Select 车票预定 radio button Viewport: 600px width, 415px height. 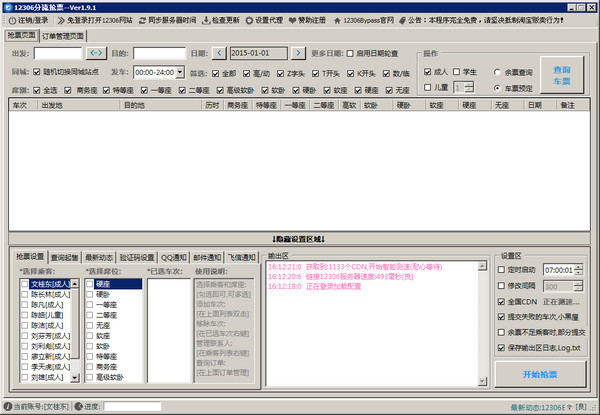pyautogui.click(x=497, y=88)
